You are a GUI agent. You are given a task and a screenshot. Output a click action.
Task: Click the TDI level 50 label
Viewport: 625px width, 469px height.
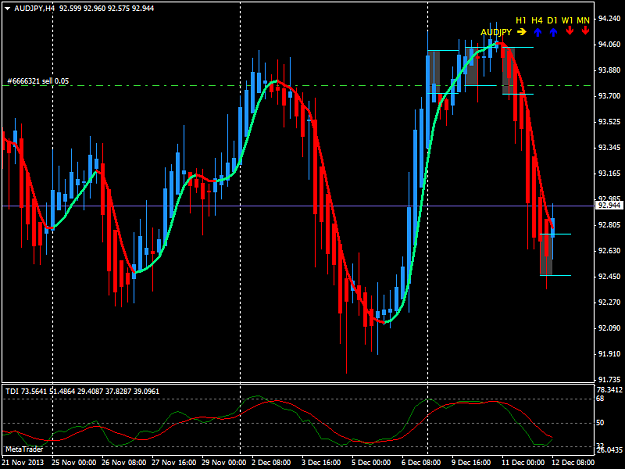click(600, 423)
